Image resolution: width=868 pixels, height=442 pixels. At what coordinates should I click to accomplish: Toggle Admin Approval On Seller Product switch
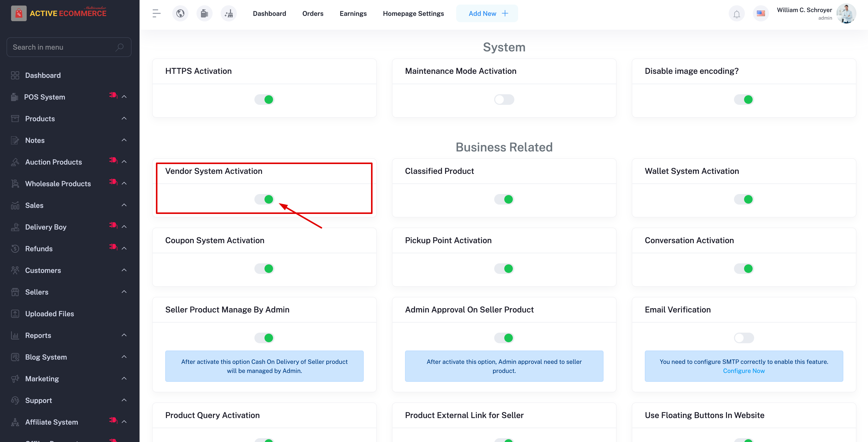click(504, 338)
